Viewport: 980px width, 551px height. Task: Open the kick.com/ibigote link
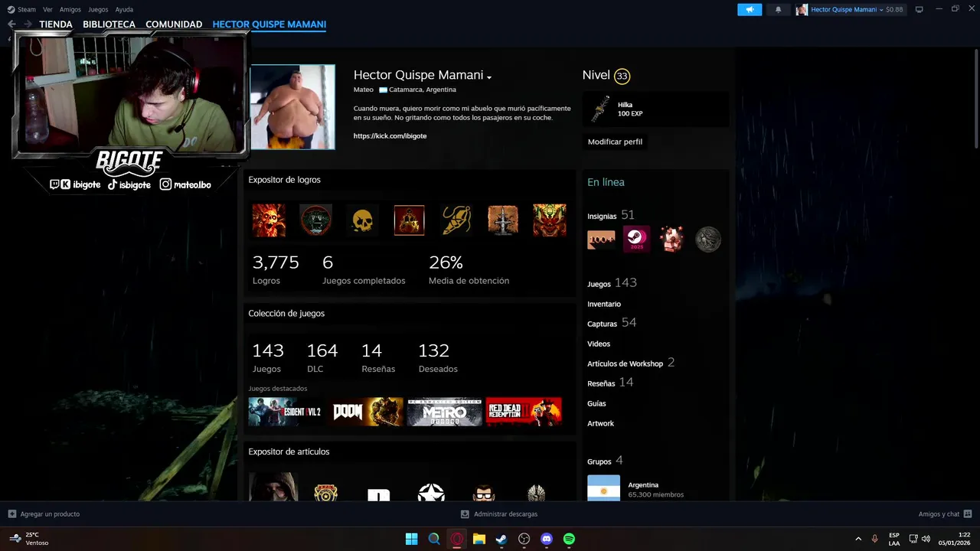[x=390, y=136]
